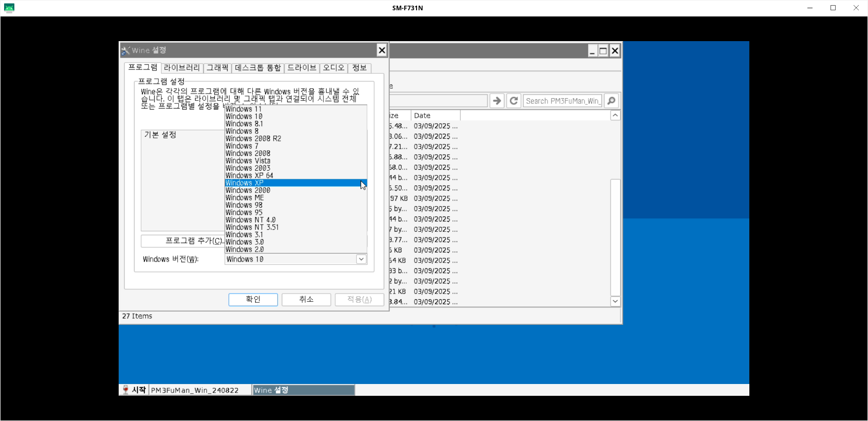This screenshot has height=421, width=868.
Task: Click file list scrollbar down arrow
Action: pos(615,301)
